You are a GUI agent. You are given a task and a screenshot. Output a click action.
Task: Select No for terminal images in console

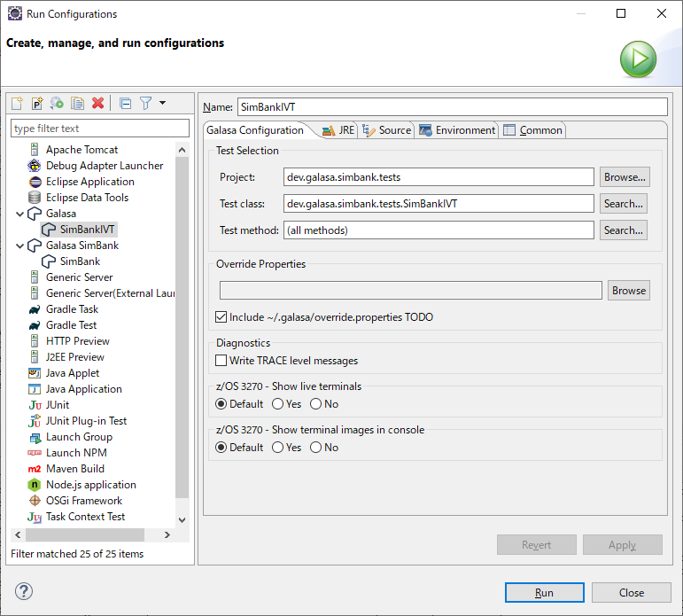[x=315, y=448]
